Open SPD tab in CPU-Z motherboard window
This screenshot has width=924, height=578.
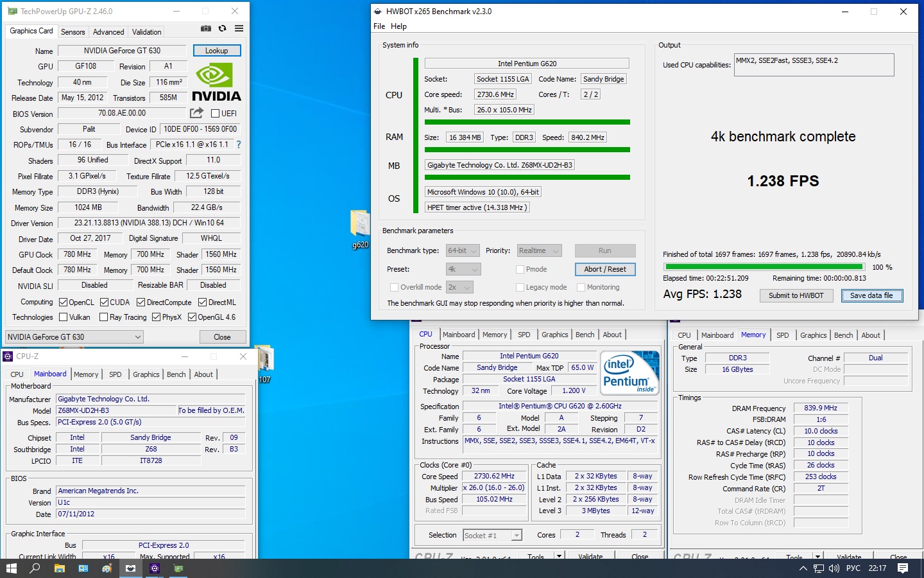tap(116, 374)
